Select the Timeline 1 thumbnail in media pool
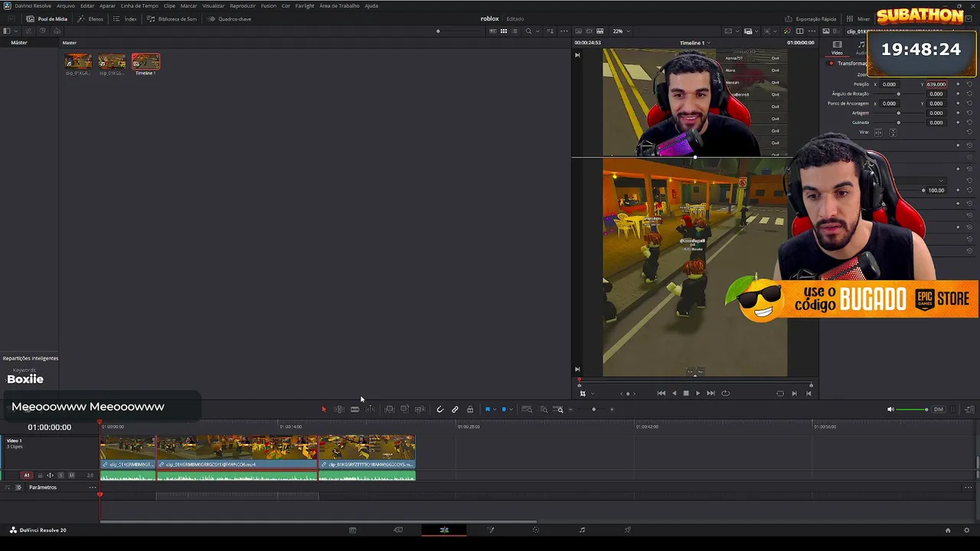The image size is (980, 551). point(145,61)
